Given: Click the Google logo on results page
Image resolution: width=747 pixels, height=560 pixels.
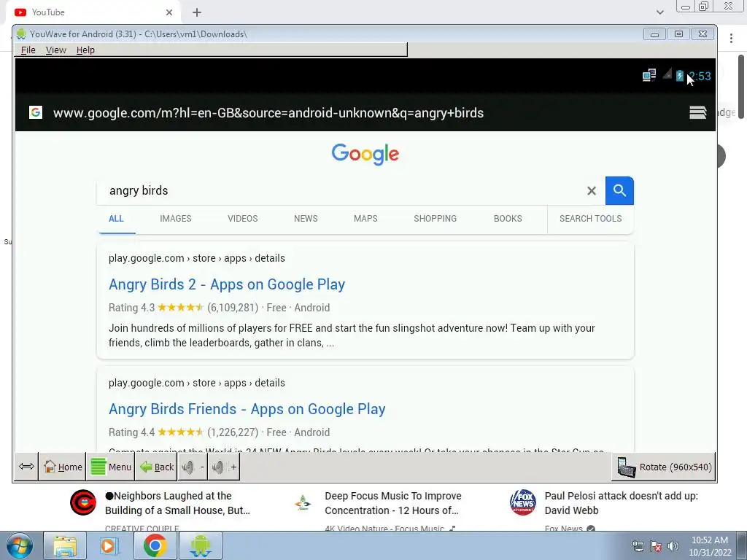Looking at the screenshot, I should click(365, 154).
